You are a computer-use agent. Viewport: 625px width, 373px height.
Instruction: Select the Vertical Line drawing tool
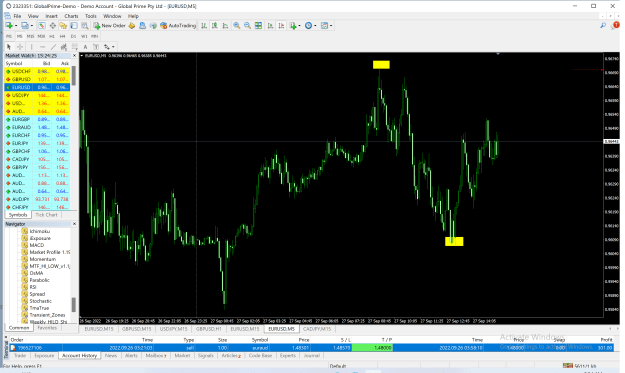point(32,47)
